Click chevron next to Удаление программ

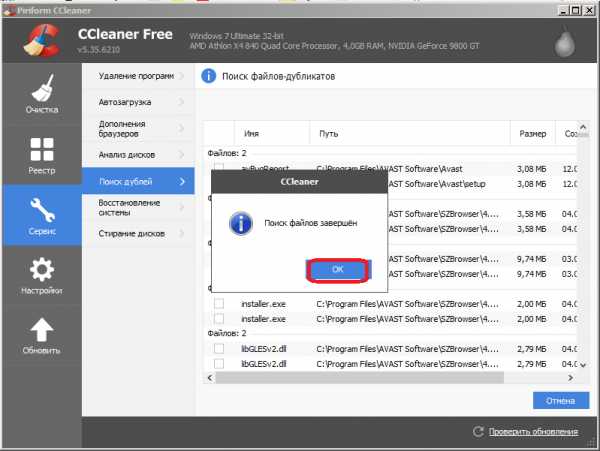click(182, 76)
